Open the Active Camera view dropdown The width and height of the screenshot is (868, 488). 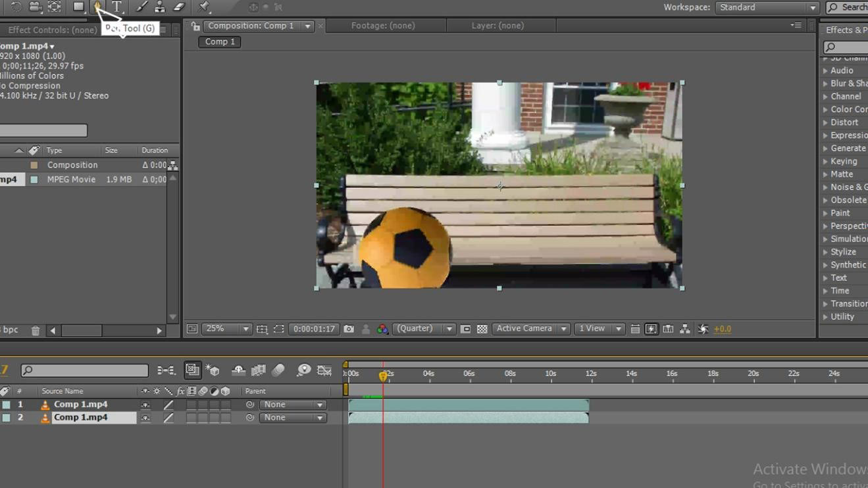pyautogui.click(x=530, y=329)
